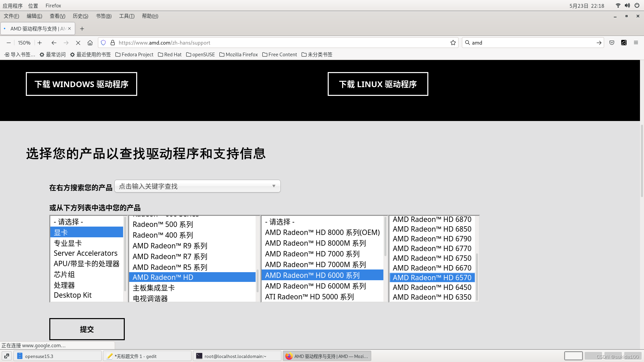This screenshot has width=644, height=362.
Task: Select AMD Radeon HD 8000M 系列
Action: (322, 243)
